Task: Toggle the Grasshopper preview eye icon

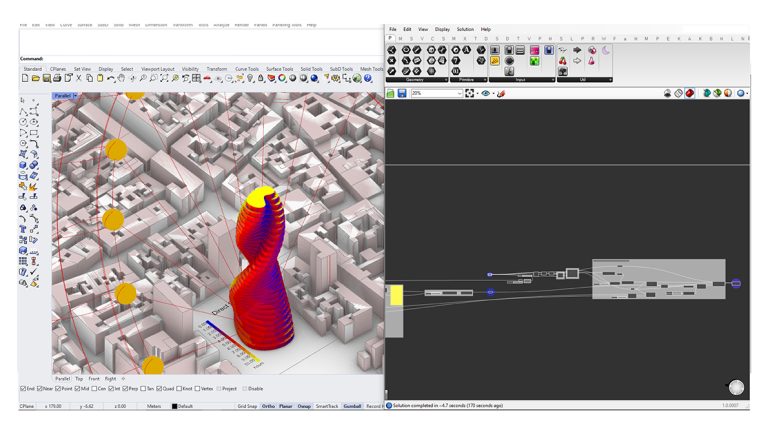Action: pyautogui.click(x=485, y=93)
